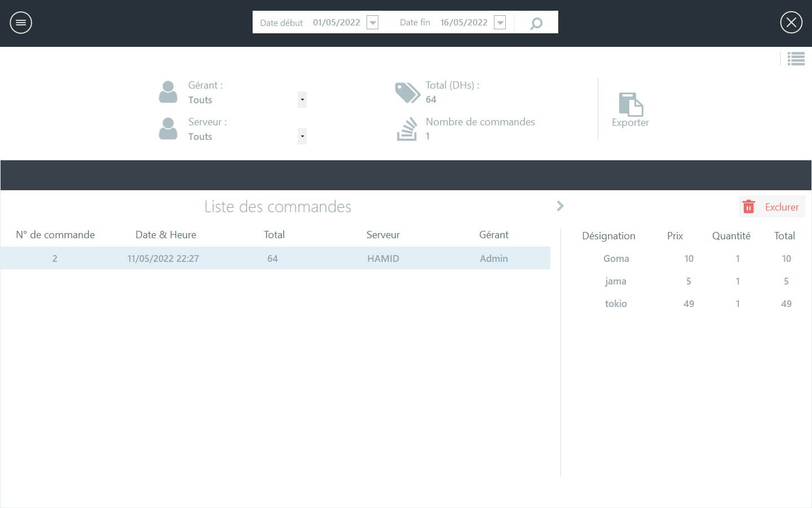This screenshot has height=508, width=812.
Task: Click the magnifier search icon
Action: (536, 23)
